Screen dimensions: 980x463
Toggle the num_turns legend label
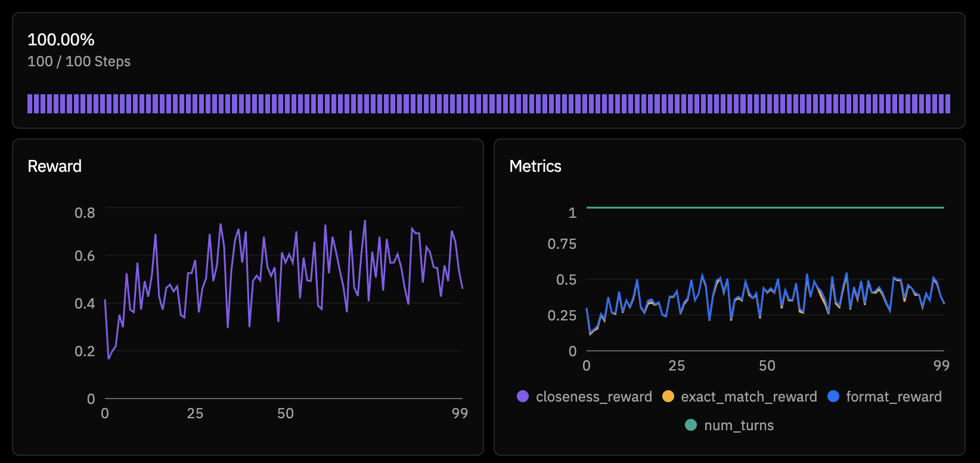(739, 425)
